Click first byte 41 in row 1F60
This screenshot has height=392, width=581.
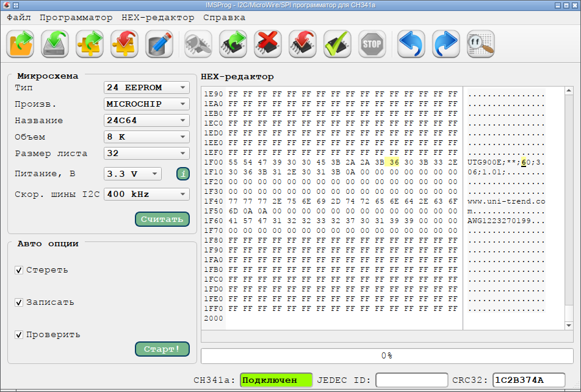coord(233,221)
